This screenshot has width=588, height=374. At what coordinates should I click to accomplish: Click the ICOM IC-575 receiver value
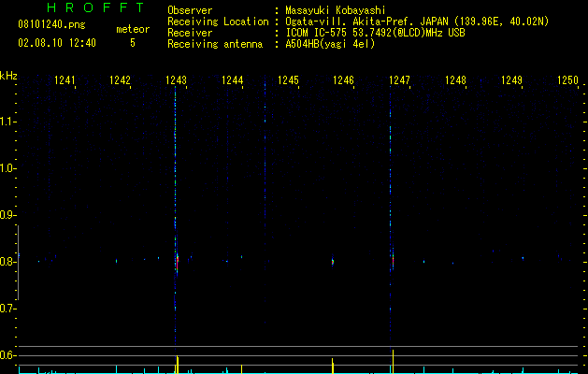click(375, 33)
